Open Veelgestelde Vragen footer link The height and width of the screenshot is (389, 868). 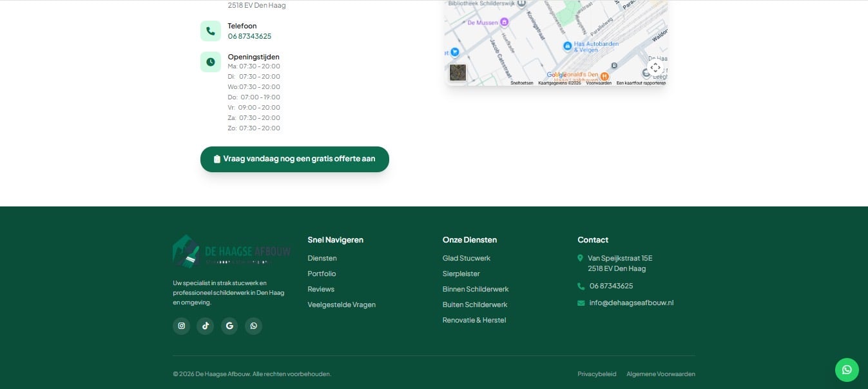[x=342, y=304]
